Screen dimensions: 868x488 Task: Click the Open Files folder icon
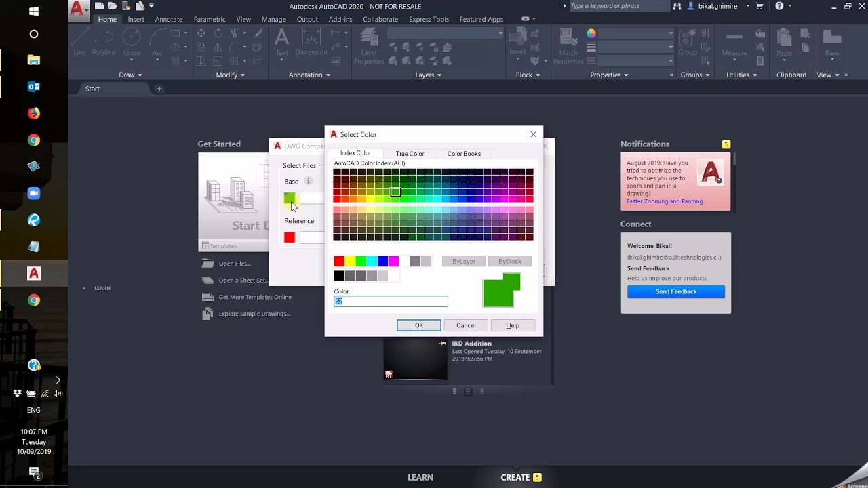[x=208, y=264]
